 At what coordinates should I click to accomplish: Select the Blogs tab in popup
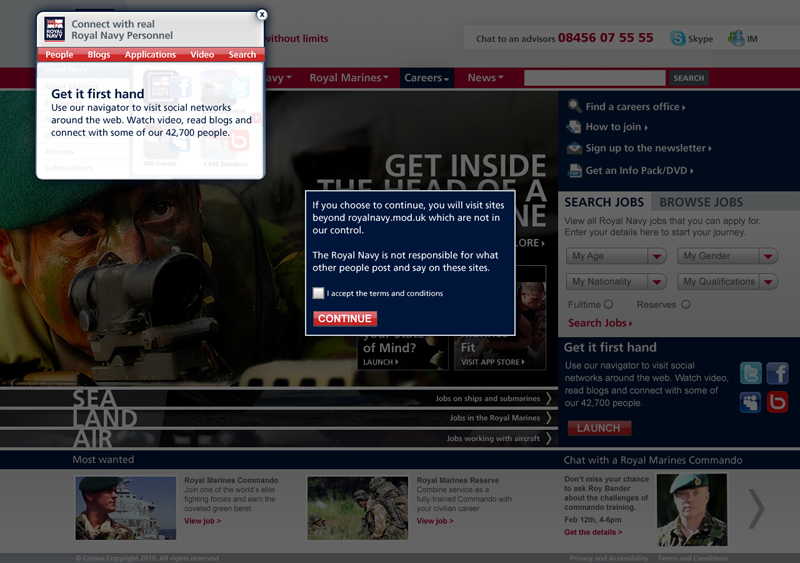(x=99, y=55)
